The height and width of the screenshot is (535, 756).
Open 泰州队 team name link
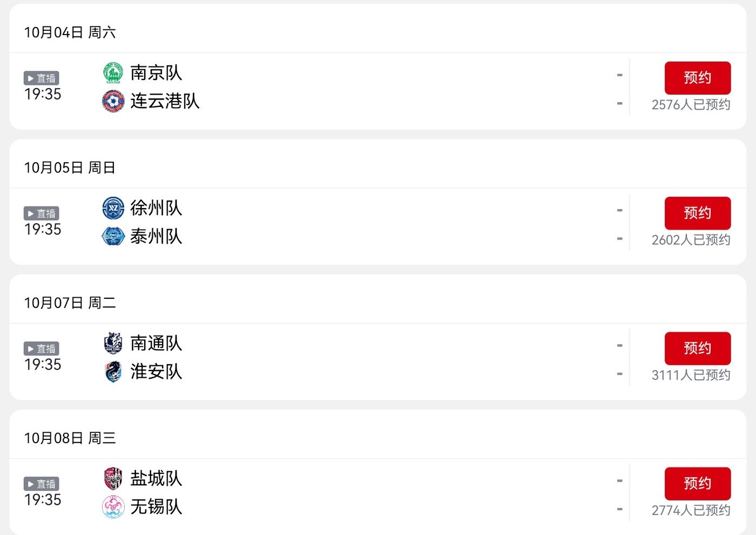[x=156, y=236]
